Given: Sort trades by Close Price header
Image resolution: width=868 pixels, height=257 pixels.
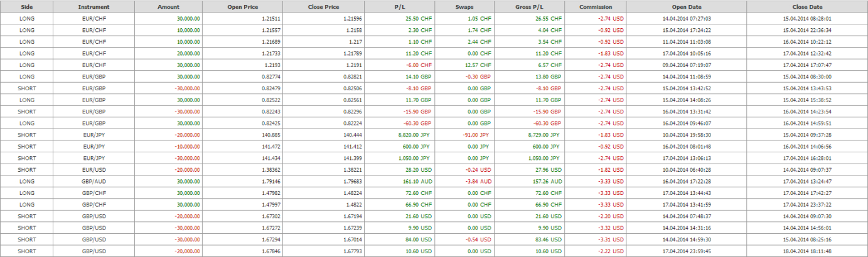Looking at the screenshot, I should [324, 6].
